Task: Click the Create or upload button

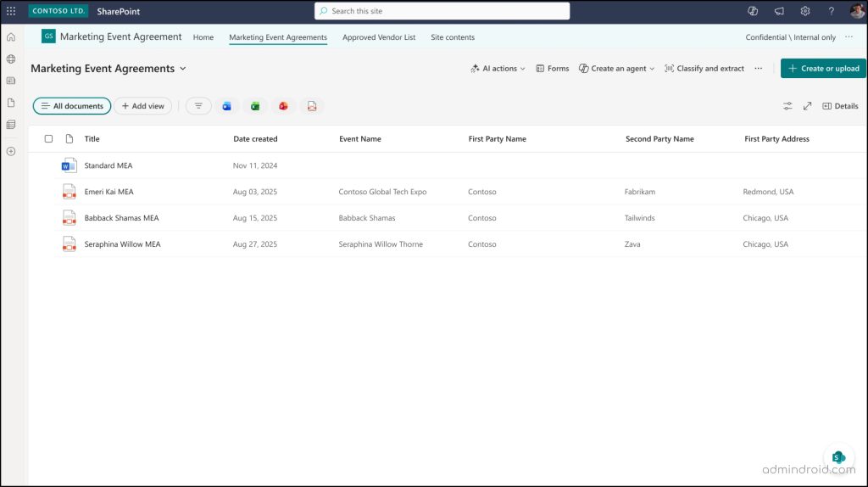Action: (x=823, y=69)
